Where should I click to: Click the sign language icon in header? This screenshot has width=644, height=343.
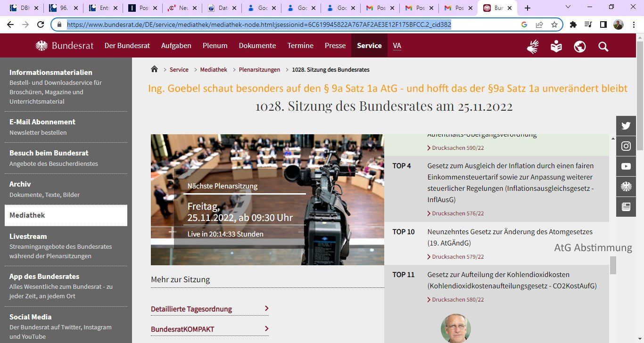[533, 46]
